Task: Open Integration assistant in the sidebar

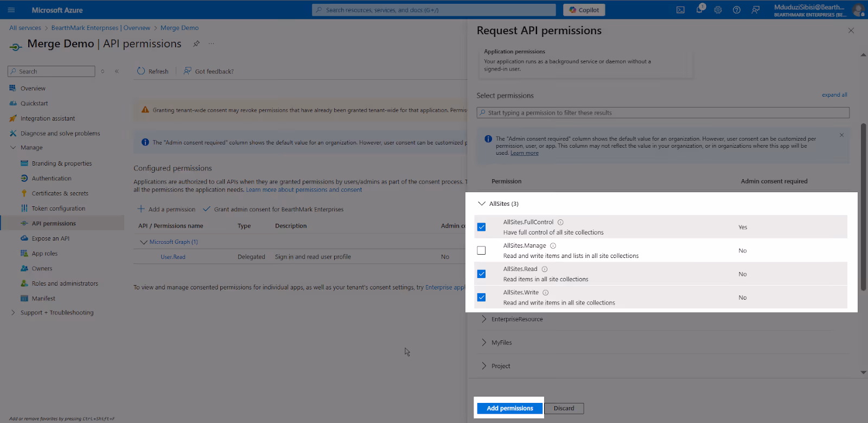Action: 48,118
